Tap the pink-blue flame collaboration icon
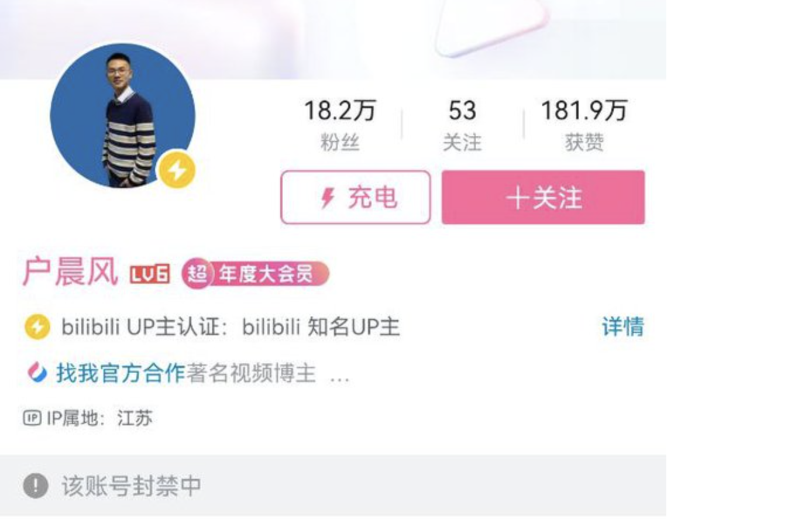 click(37, 372)
